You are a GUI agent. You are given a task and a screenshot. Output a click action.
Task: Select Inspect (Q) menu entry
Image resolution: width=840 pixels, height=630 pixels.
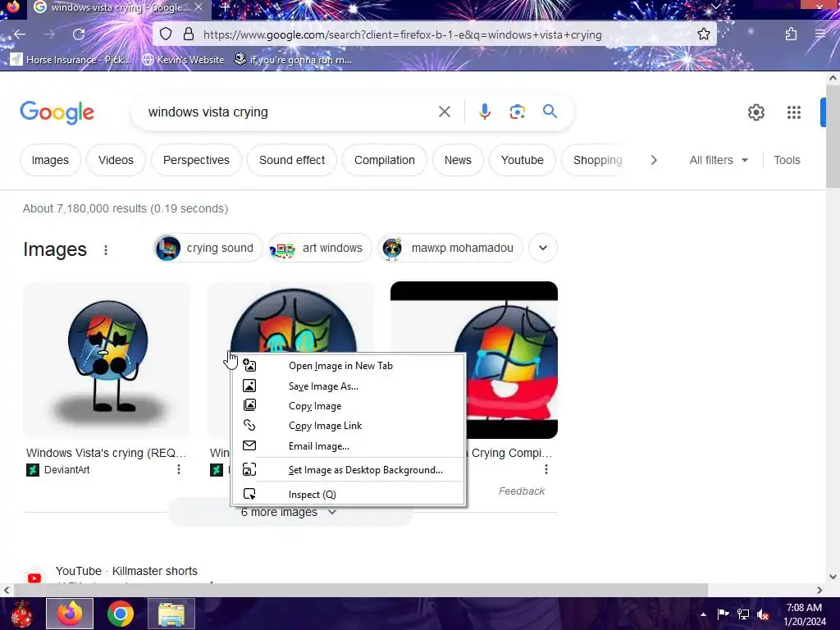348,495
